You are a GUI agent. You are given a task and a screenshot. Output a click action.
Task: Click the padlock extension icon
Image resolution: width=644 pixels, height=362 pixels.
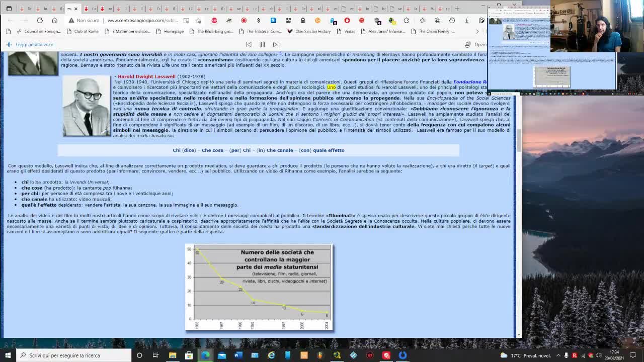[303, 20]
